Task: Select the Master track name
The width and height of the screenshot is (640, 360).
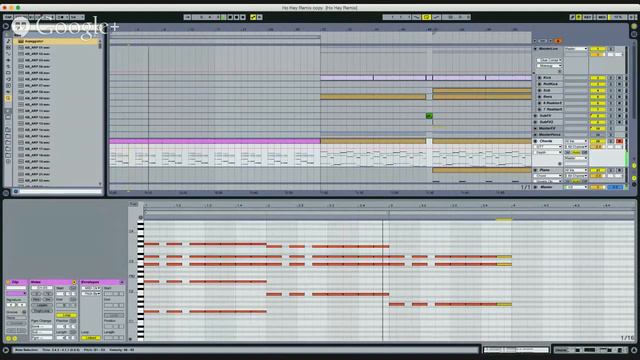Action: pos(546,187)
